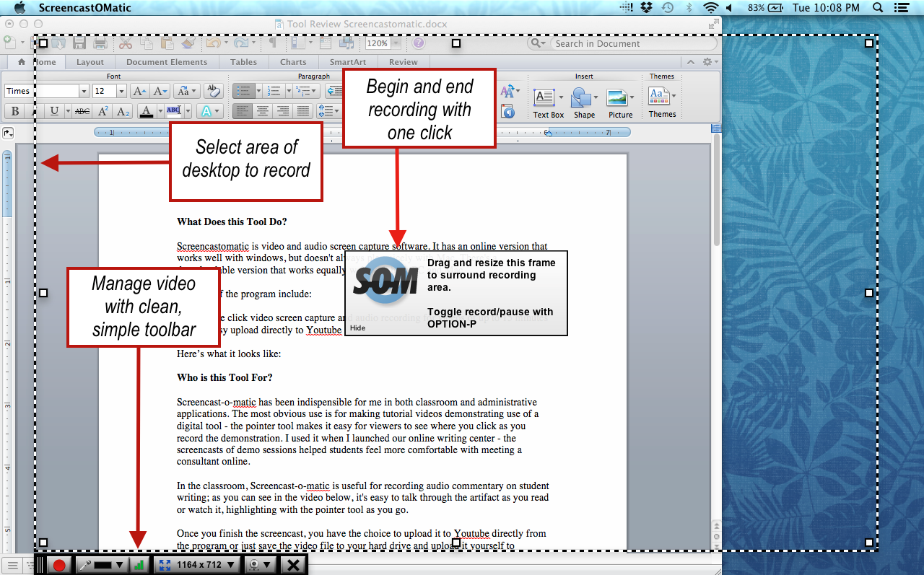Open the webcam options dropdown

(260, 565)
